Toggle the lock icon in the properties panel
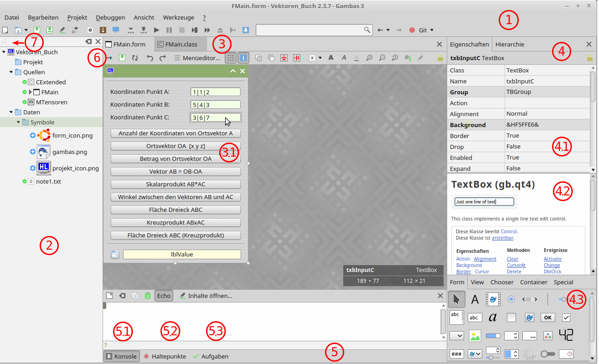This screenshot has width=599, height=364. (x=589, y=58)
